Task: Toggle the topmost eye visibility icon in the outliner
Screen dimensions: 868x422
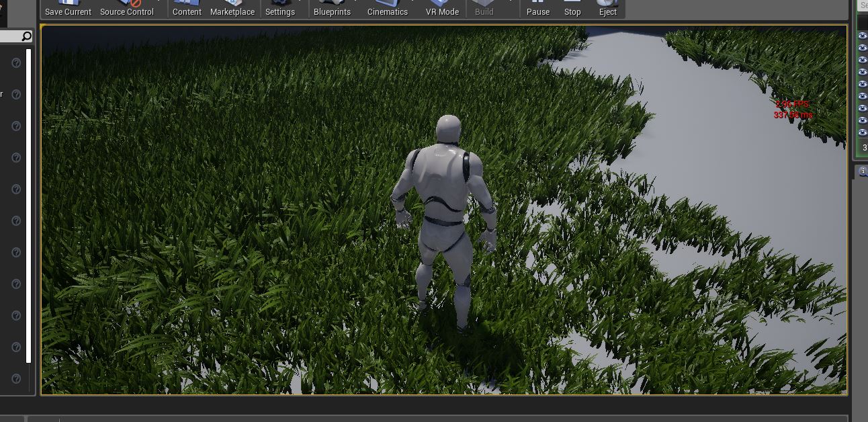Action: point(863,36)
